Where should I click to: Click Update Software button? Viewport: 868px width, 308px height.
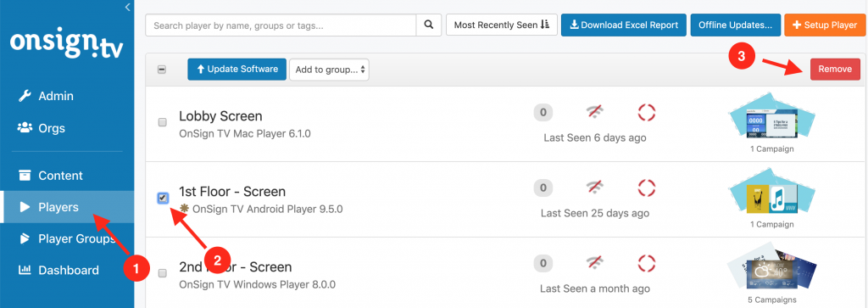tap(237, 70)
